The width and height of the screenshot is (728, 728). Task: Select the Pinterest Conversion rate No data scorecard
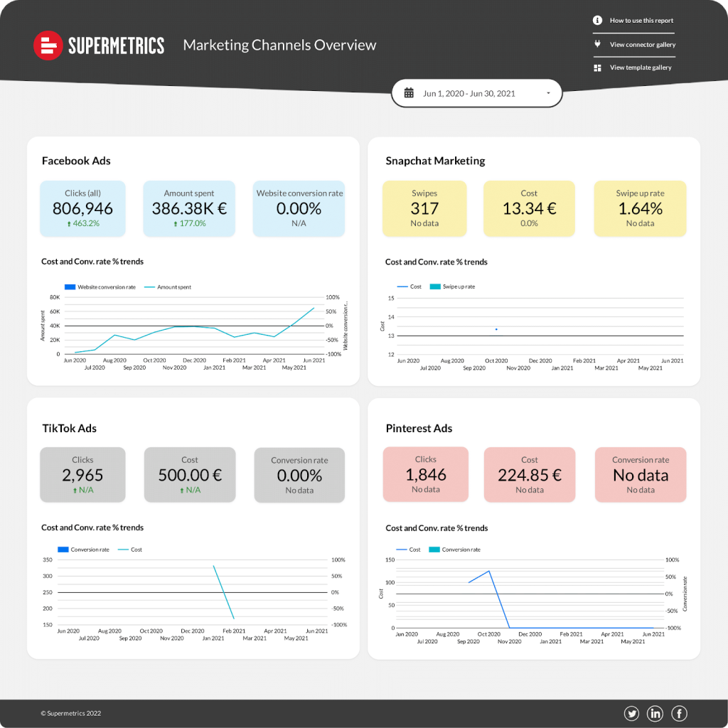click(x=641, y=474)
